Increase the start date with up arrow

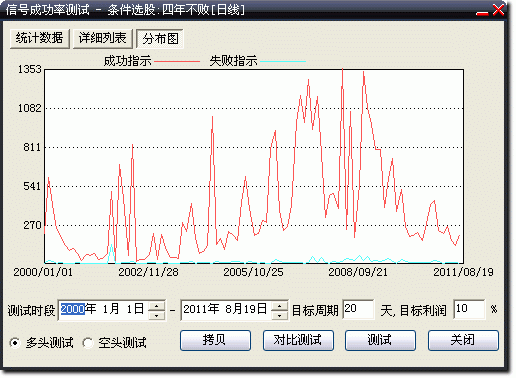tap(157, 305)
